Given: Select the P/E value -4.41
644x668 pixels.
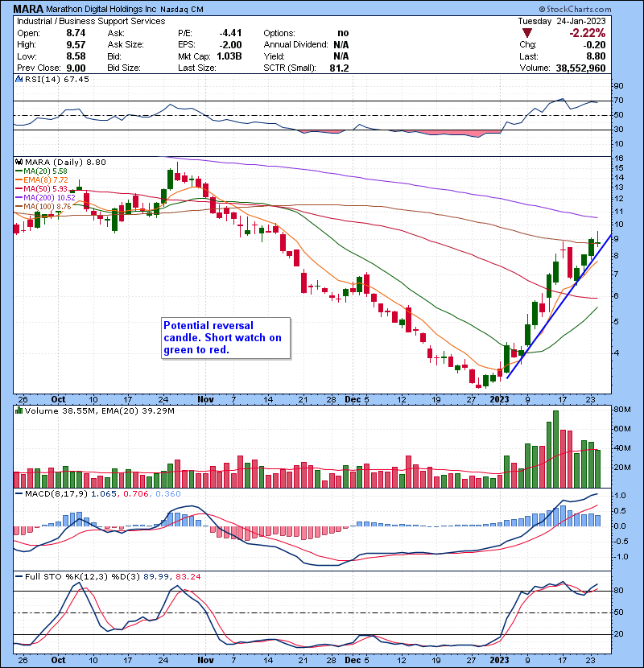Looking at the screenshot, I should (x=230, y=33).
